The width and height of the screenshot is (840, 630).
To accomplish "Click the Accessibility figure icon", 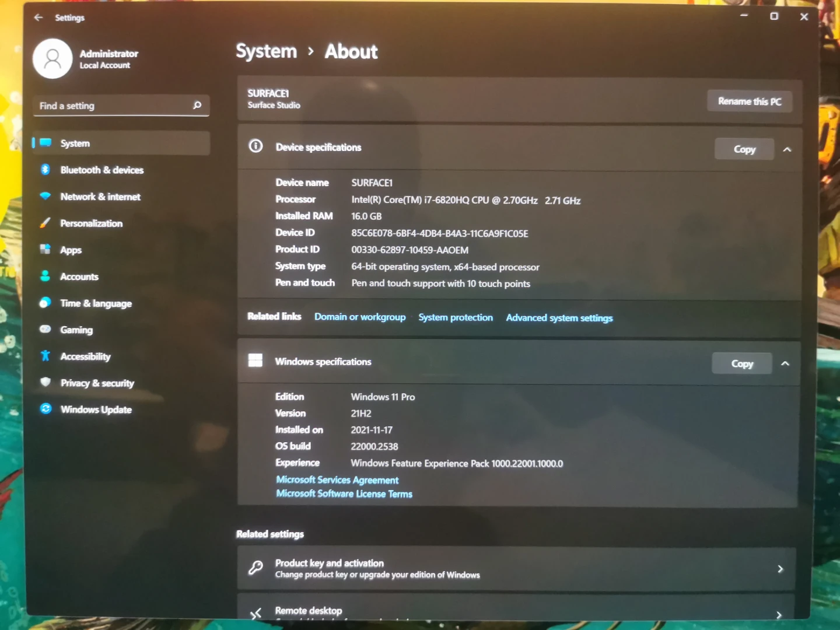I will [45, 355].
